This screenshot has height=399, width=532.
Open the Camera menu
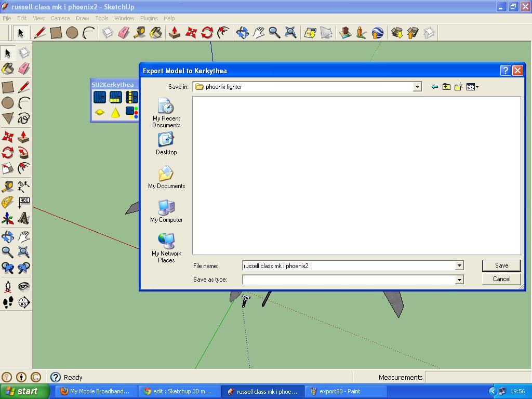60,18
